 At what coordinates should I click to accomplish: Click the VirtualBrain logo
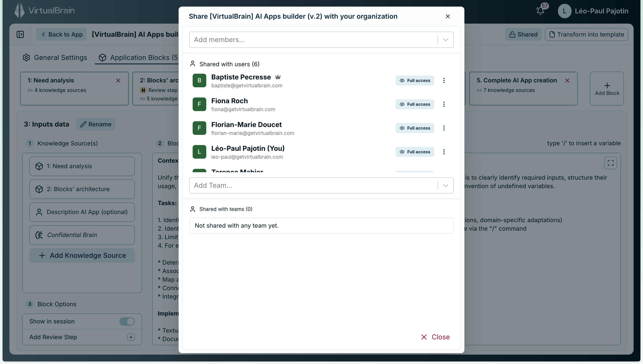click(x=45, y=10)
